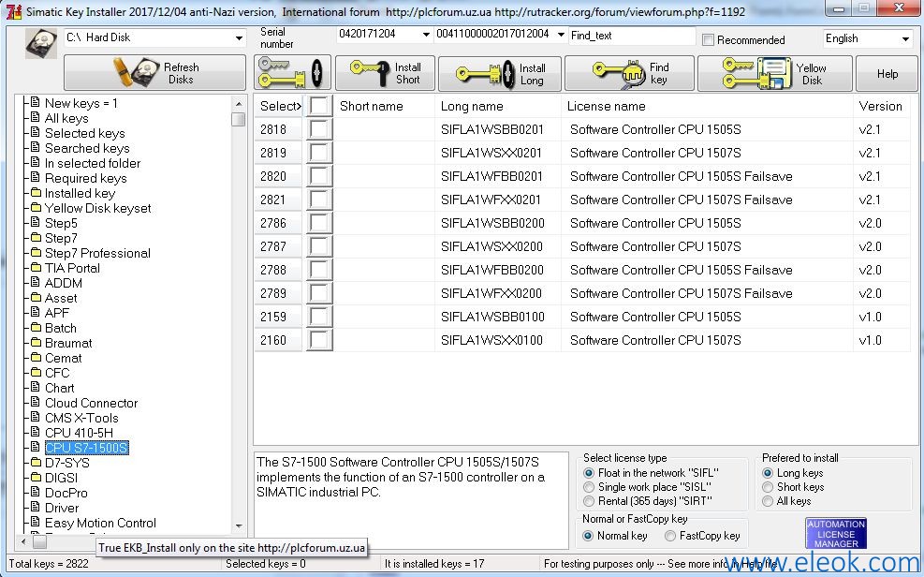
Task: Check the box for key 2160
Action: pos(319,340)
